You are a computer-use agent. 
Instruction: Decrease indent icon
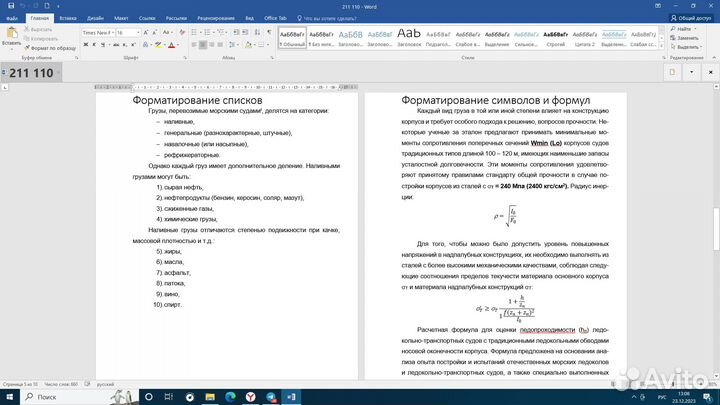236,33
